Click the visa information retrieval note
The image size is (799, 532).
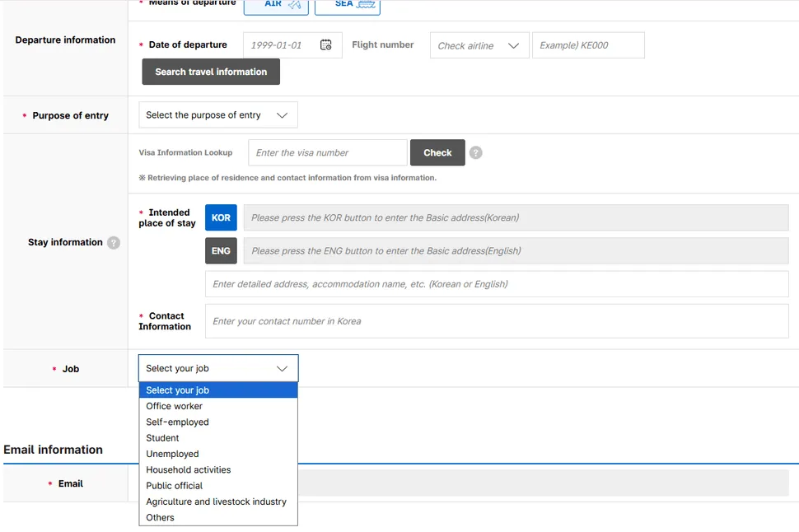pos(287,178)
